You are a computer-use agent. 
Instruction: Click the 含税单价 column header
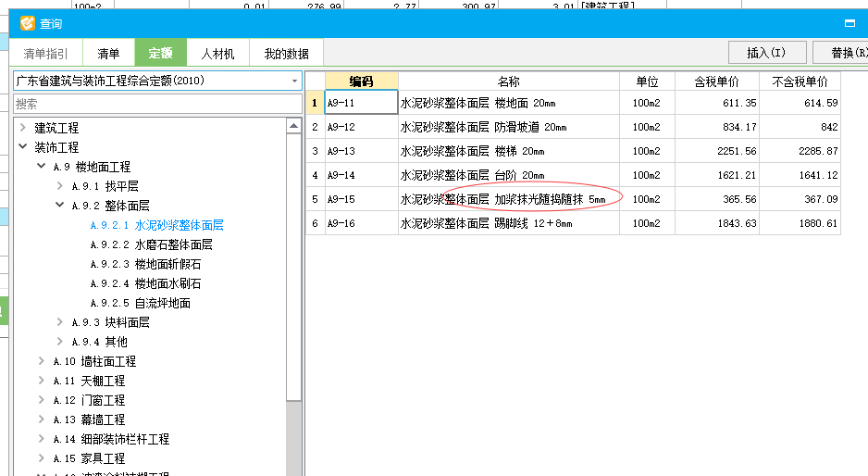point(717,81)
